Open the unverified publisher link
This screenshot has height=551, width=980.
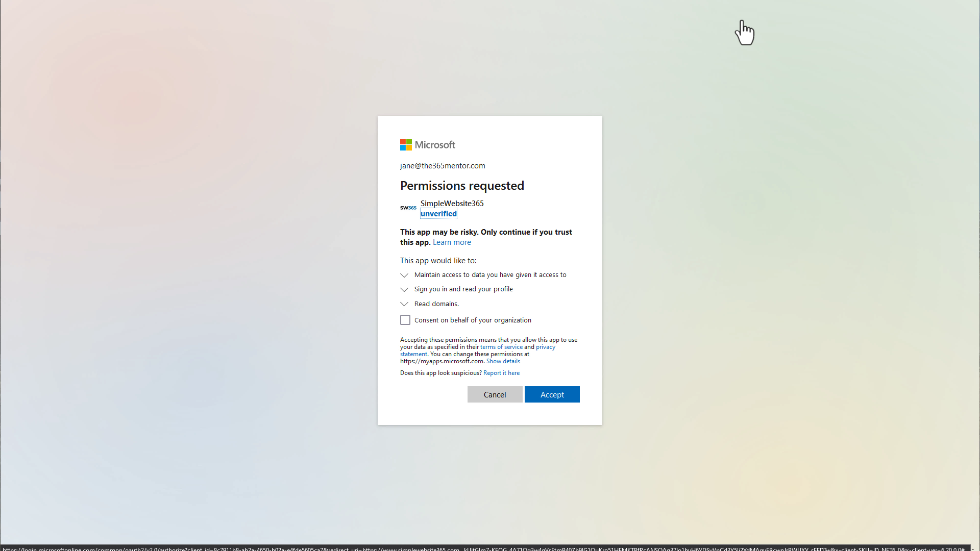click(438, 214)
